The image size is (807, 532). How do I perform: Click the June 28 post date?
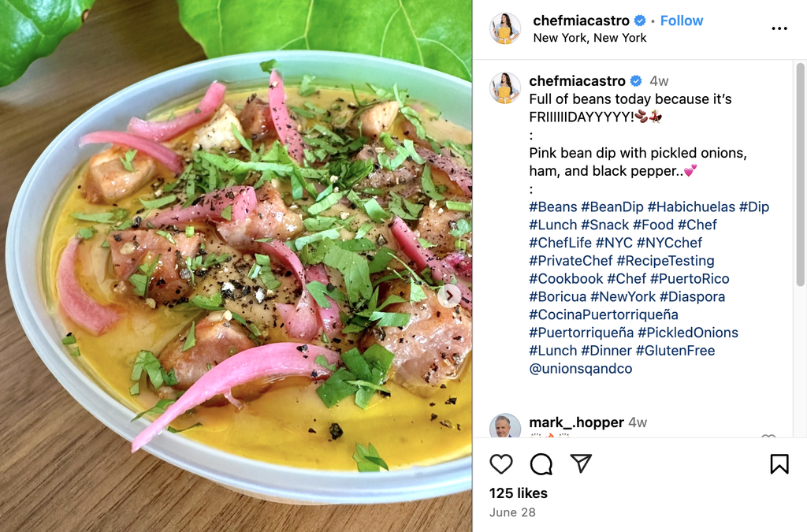[x=512, y=512]
